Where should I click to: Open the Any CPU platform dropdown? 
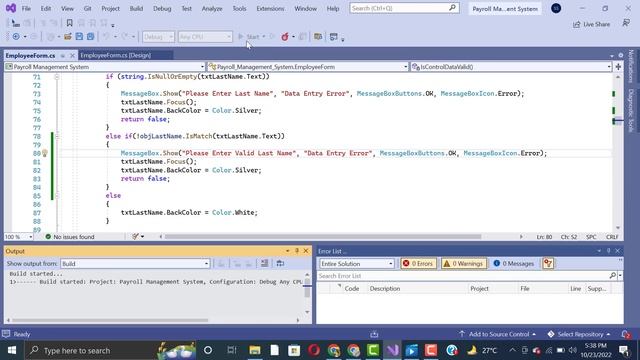[x=205, y=37]
